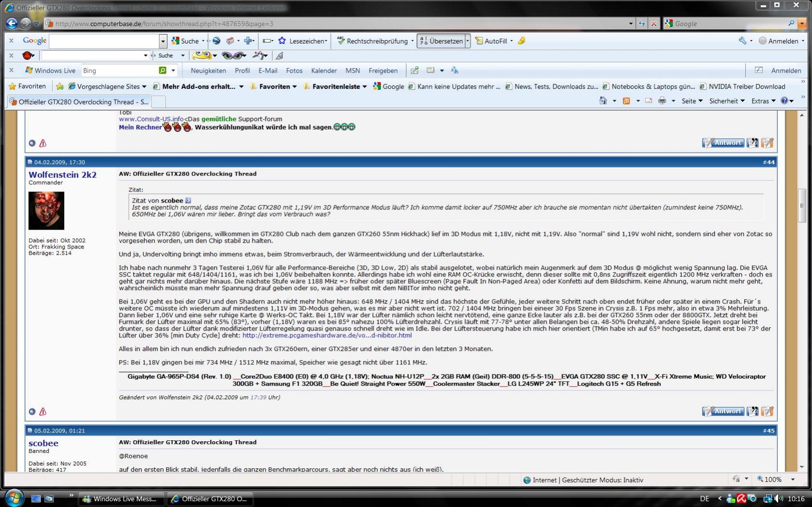812x507 pixels.
Task: Close the Google Toolbar with its X
Action: 12,41
